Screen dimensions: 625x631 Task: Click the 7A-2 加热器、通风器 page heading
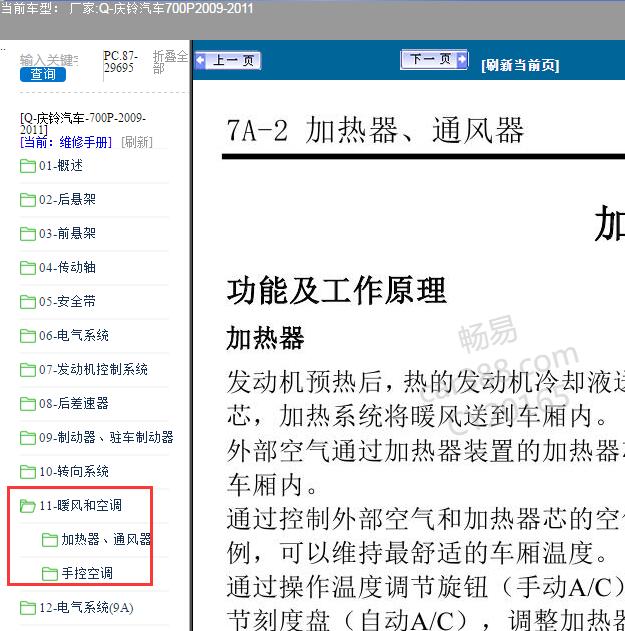pos(375,130)
